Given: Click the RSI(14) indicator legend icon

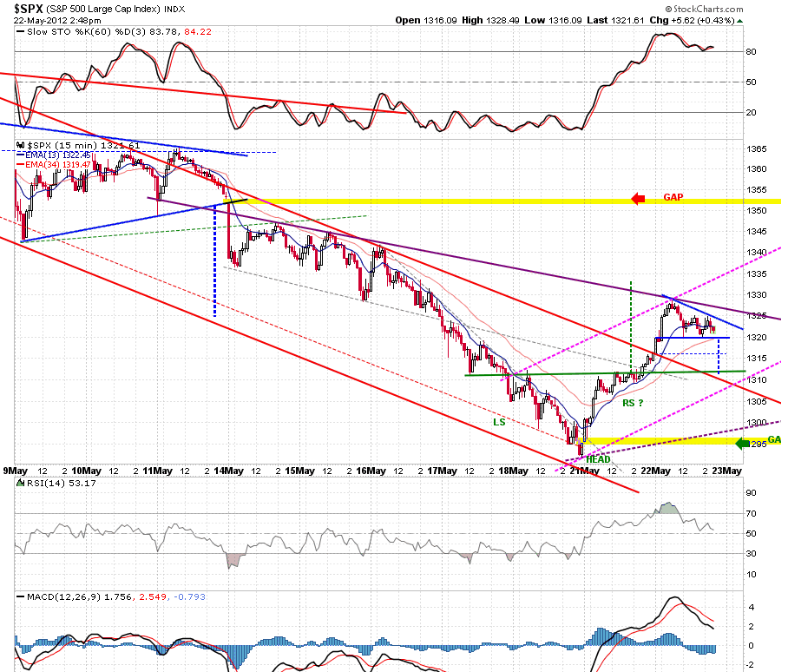Looking at the screenshot, I should click(21, 484).
